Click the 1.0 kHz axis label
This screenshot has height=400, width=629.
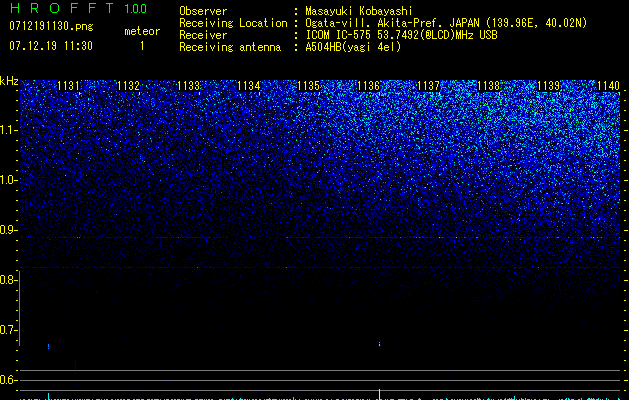point(8,180)
